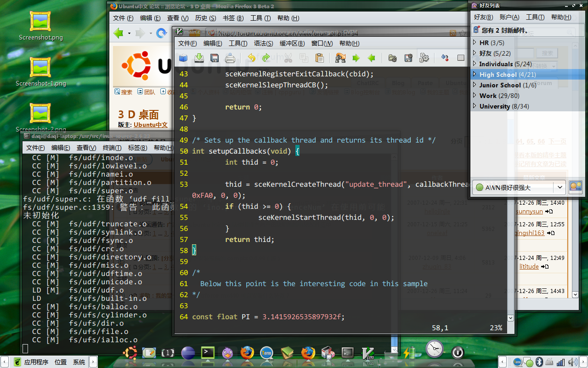Undo the last edit in gVim toolbar

coord(251,58)
